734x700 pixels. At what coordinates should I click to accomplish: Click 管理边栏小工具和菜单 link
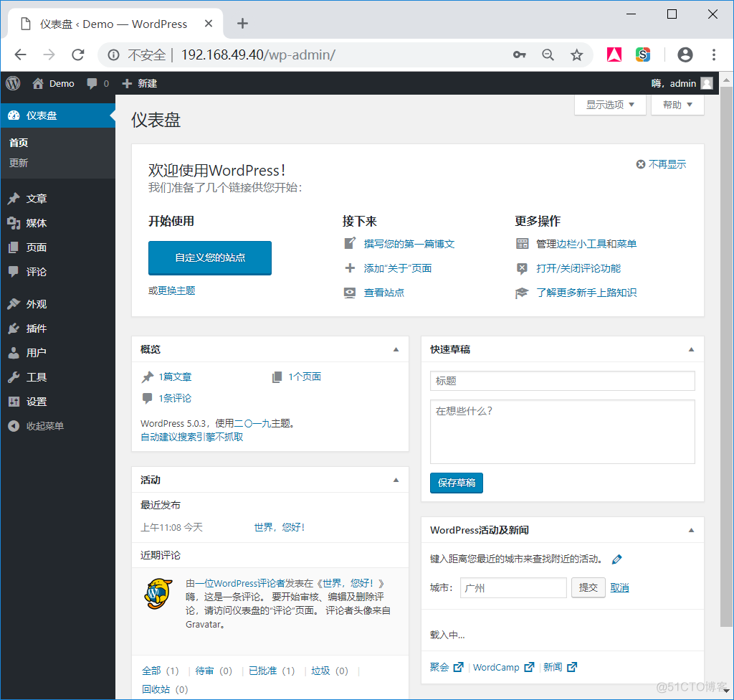(x=586, y=244)
